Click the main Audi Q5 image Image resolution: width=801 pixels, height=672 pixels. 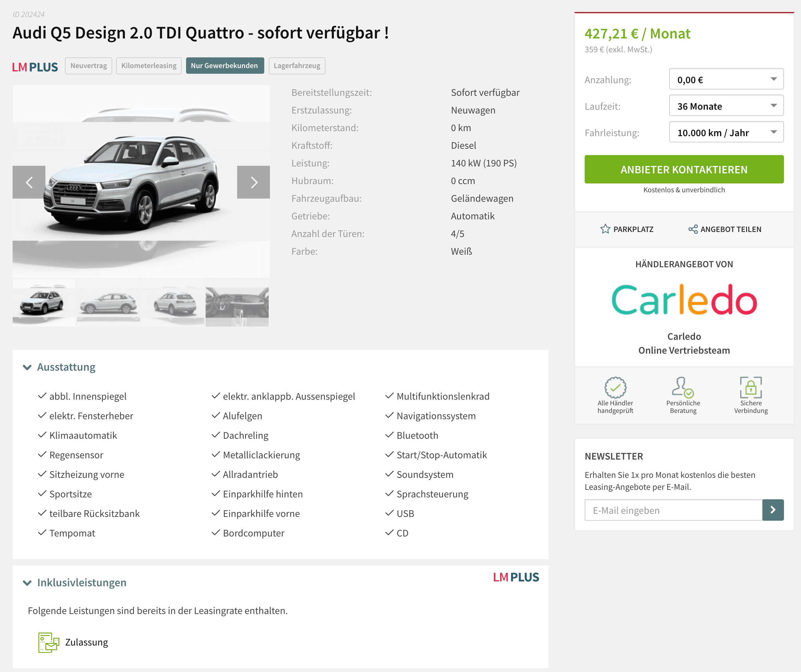[x=141, y=182]
